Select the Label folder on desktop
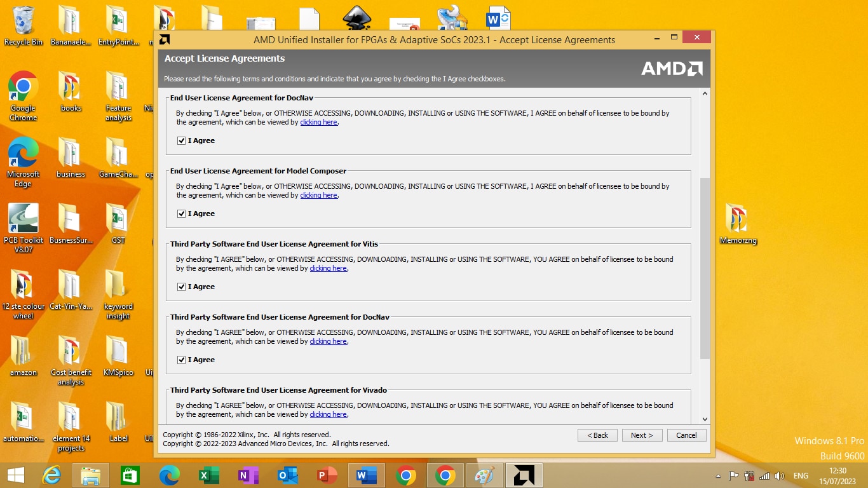 point(118,423)
